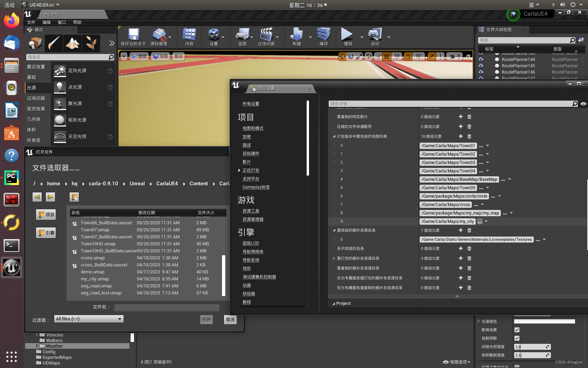Click the Open button in file picker
Viewport: 588px width, 368px height.
[x=206, y=320]
